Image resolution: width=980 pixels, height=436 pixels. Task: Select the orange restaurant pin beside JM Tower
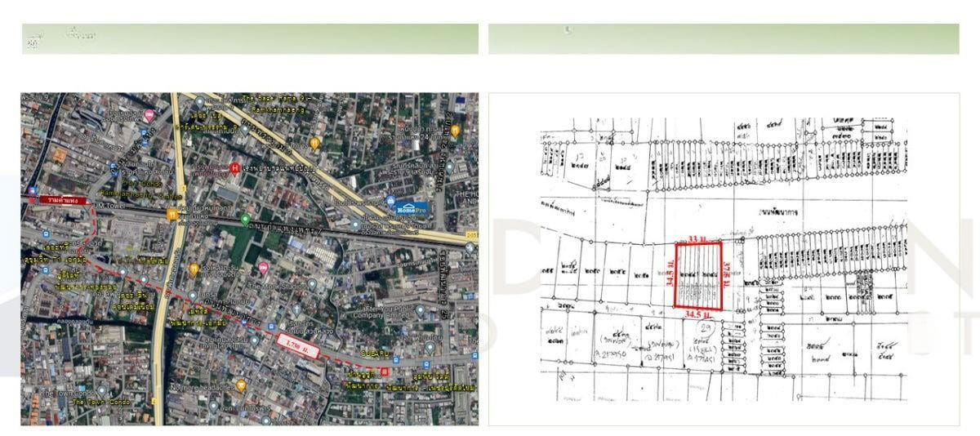click(x=172, y=214)
